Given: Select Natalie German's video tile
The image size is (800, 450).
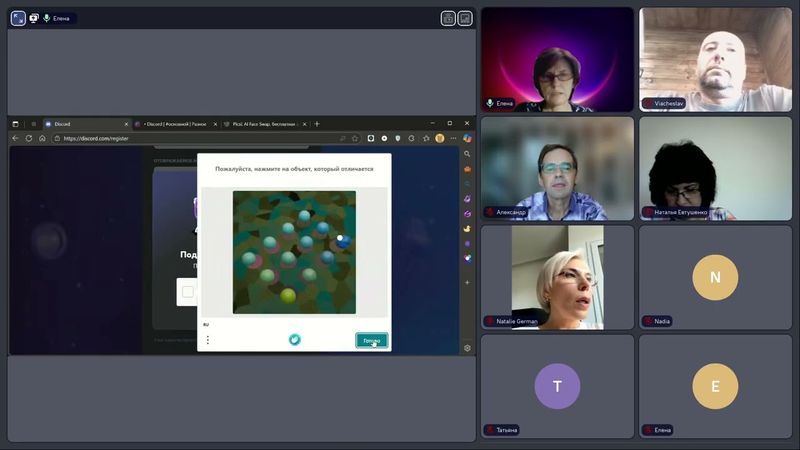Looking at the screenshot, I should [558, 277].
